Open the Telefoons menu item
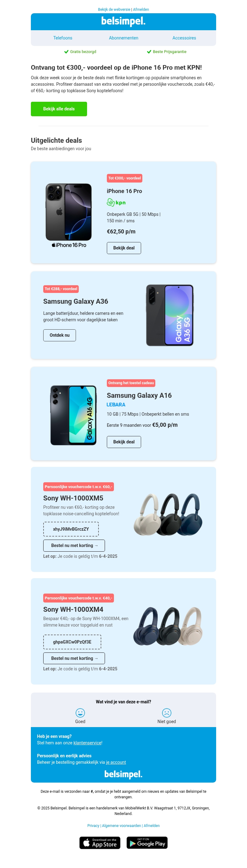247x868 pixels. [63, 38]
